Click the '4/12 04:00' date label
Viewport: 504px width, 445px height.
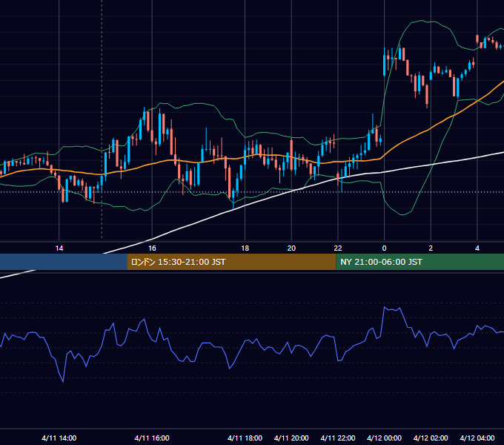[477, 438]
